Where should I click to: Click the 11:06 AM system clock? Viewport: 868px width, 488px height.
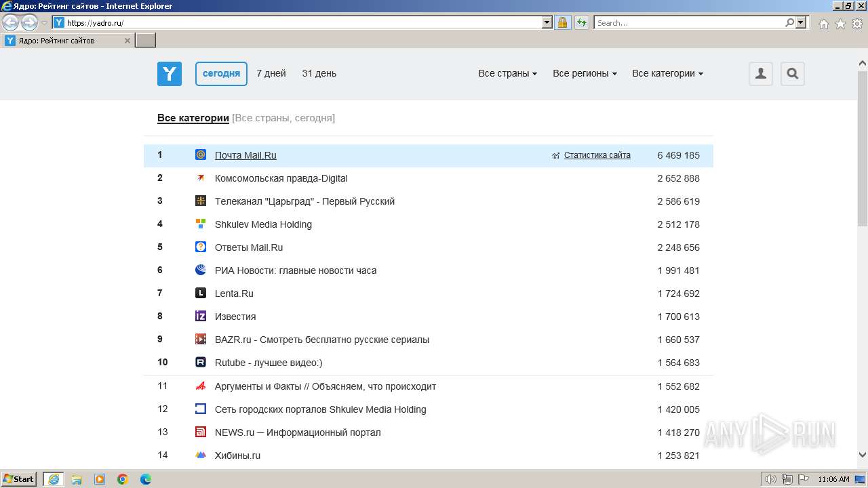click(833, 479)
